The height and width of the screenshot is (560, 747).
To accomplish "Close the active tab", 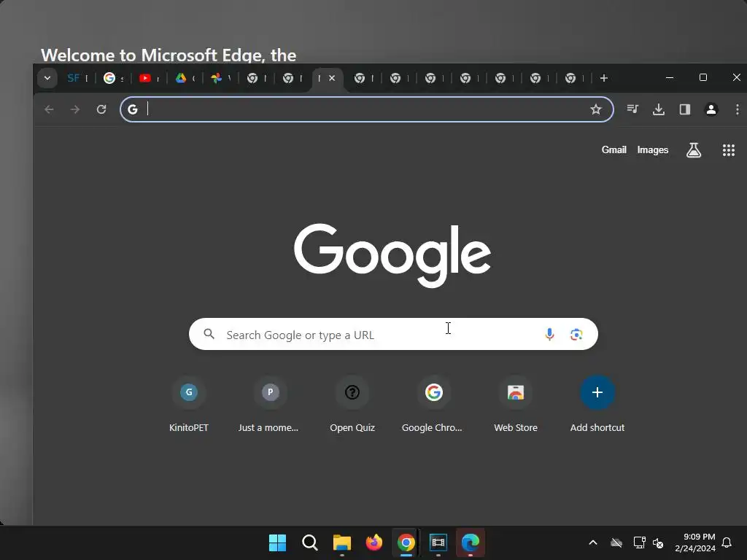I will [x=332, y=77].
